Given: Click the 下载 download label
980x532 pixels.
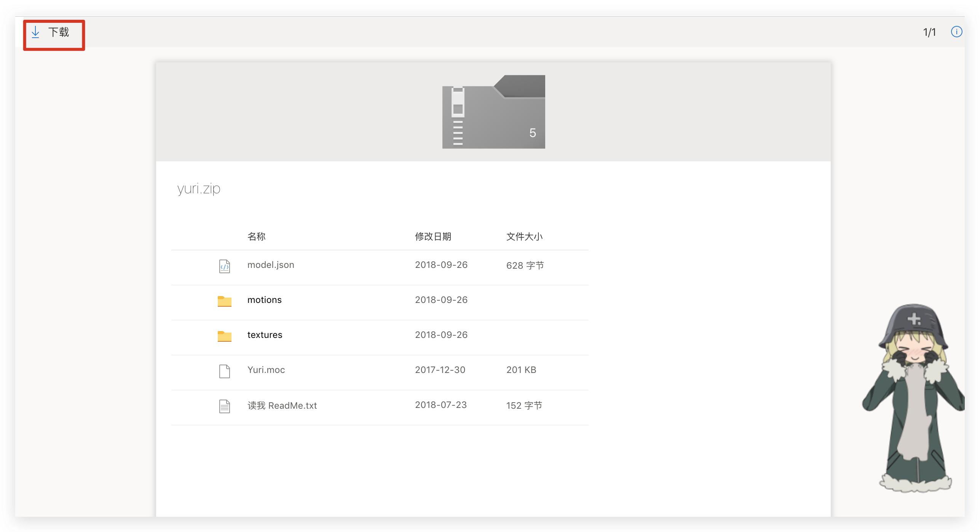Looking at the screenshot, I should (x=59, y=32).
